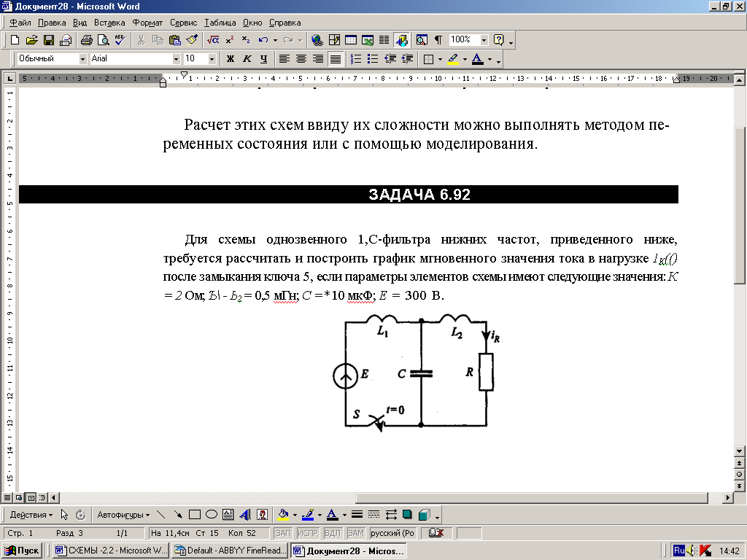The width and height of the screenshot is (747, 560).
Task: Open the Таблица menu
Action: click(x=220, y=23)
